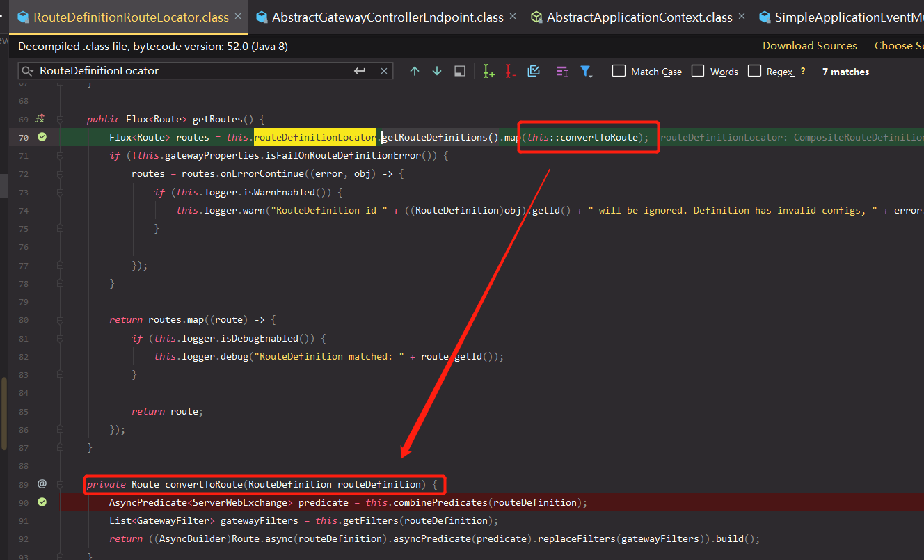Click breakpoint marker on line 90
This screenshot has width=924, height=560.
[x=42, y=502]
